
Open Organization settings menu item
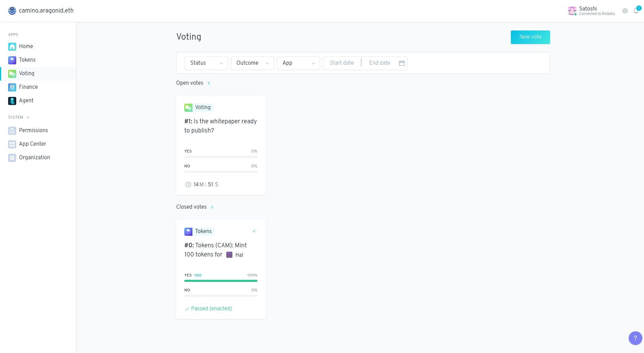(x=34, y=158)
